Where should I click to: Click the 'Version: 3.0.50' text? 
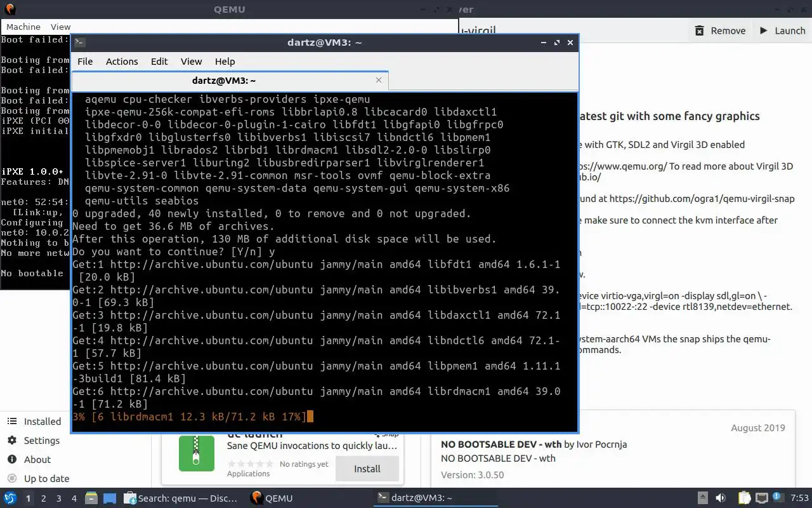[x=473, y=475]
